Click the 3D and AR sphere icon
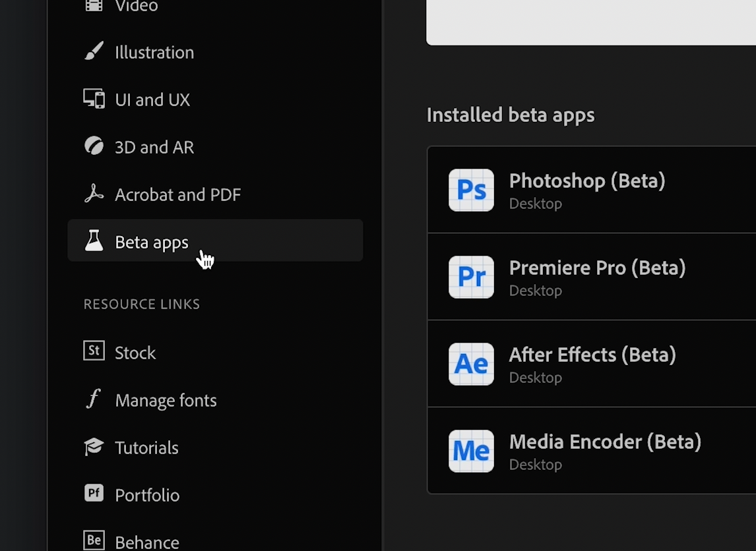The height and width of the screenshot is (551, 756). point(94,146)
